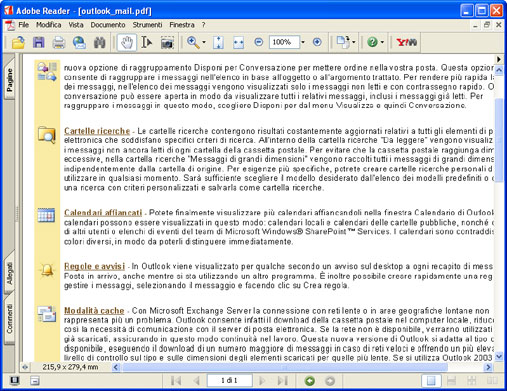
Task: Open the Documento menu
Action: (108, 25)
